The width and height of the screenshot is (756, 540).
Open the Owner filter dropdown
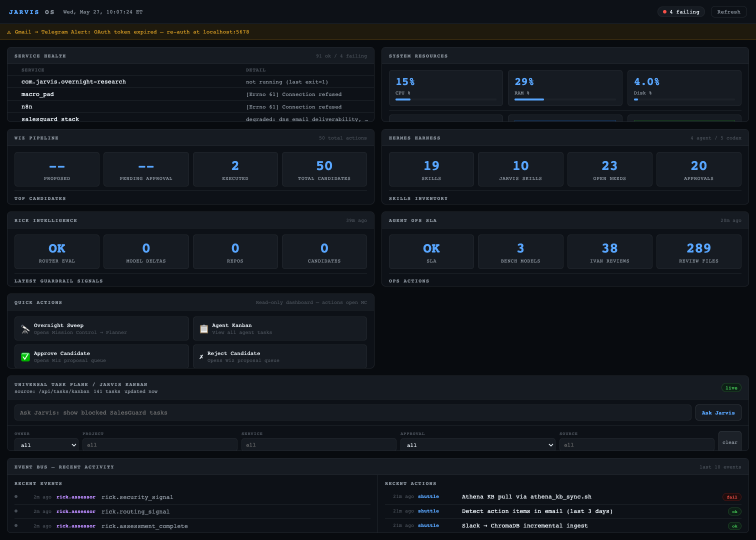[x=46, y=444]
